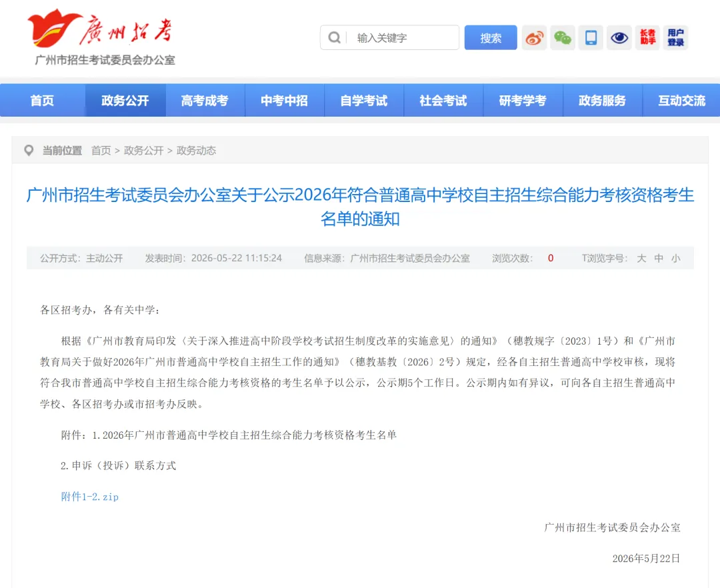Click the 各区招考办，各有关中学 salutation line

pyautogui.click(x=100, y=310)
